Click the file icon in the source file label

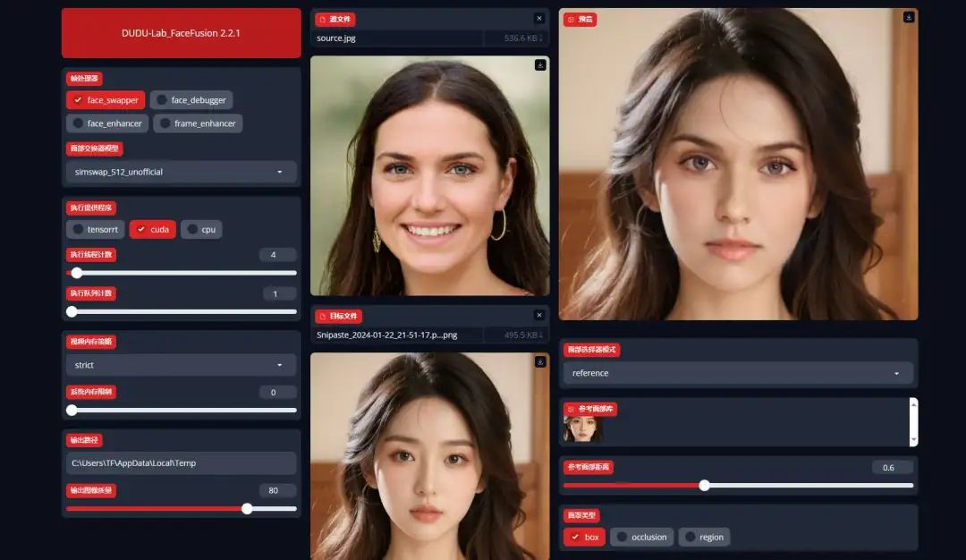tap(322, 20)
